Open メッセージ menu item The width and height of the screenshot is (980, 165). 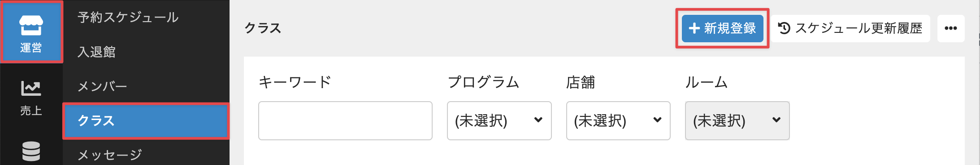click(109, 155)
